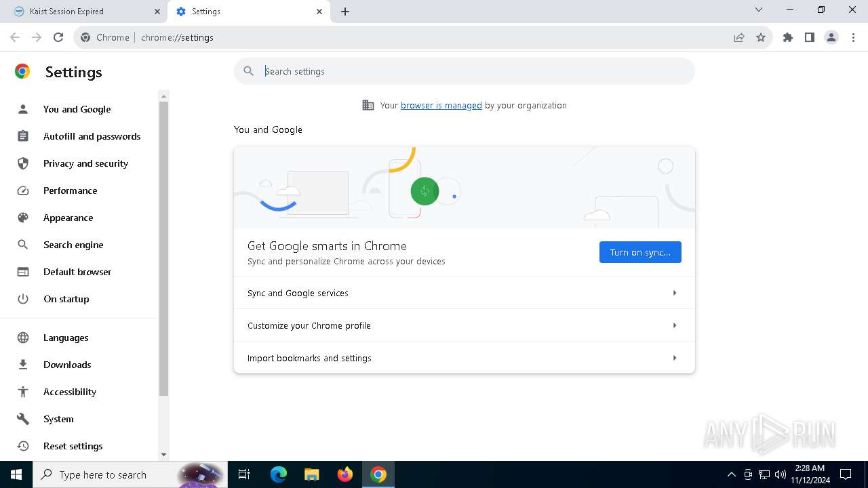Follow the browser is managed link
868x488 pixels.
441,105
